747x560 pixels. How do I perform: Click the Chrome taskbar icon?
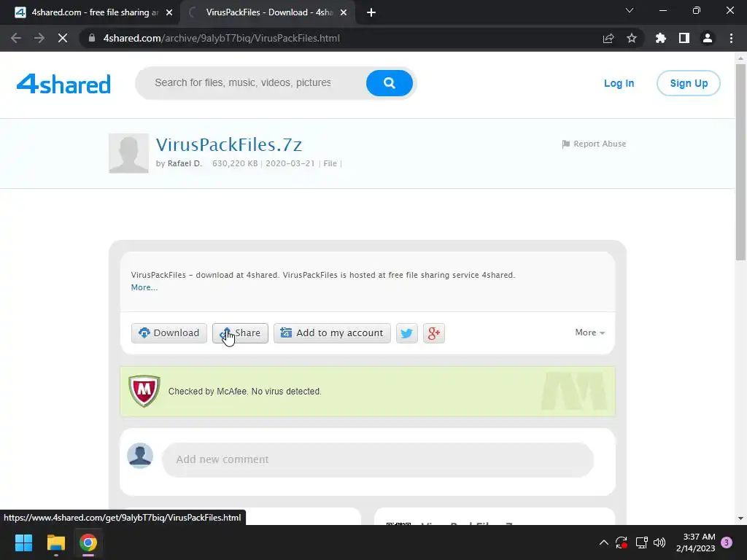click(88, 542)
